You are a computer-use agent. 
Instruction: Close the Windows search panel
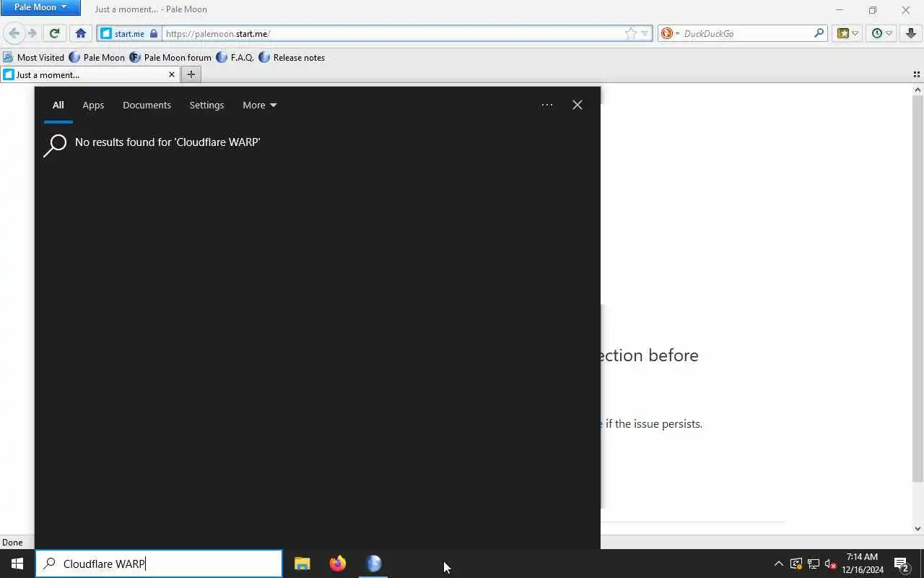[x=577, y=105]
